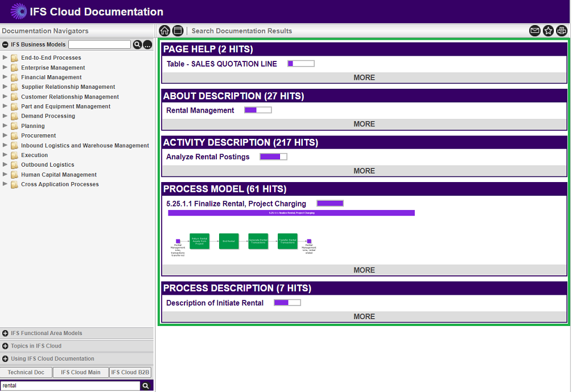Open Human Capital Management folder
Image resolution: width=572 pixels, height=392 pixels.
[x=59, y=175]
